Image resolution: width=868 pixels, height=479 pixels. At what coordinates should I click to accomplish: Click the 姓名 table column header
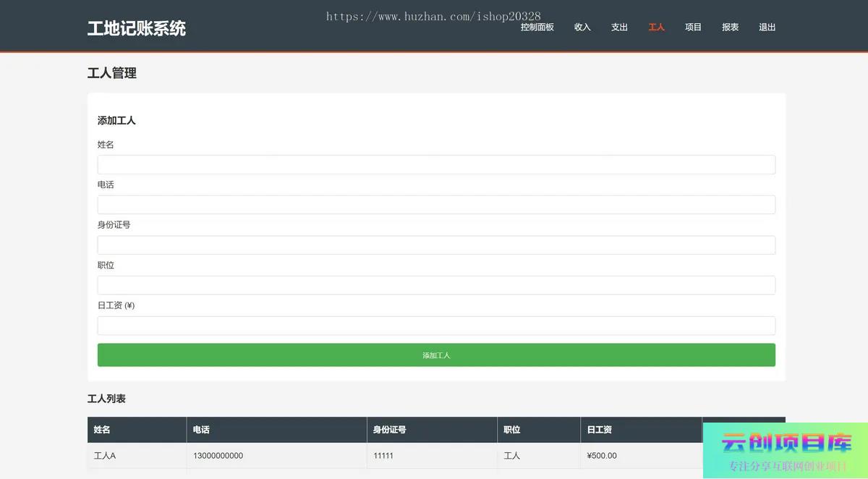click(x=102, y=430)
